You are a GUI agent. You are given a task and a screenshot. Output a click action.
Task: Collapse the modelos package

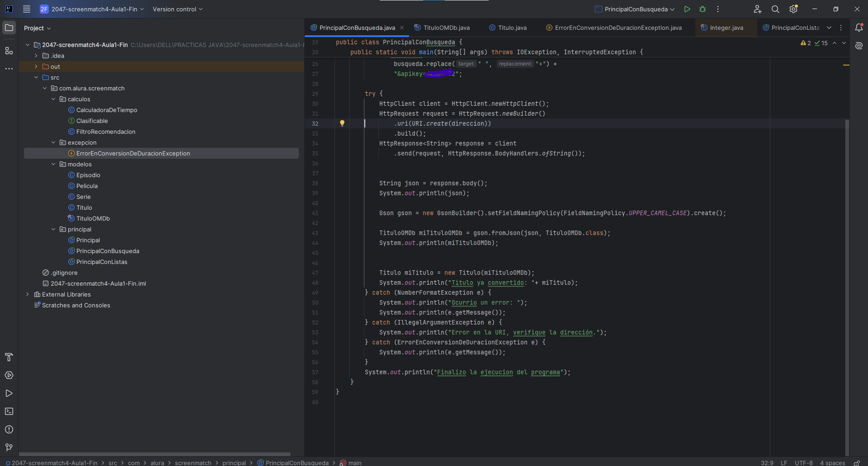pos(53,164)
